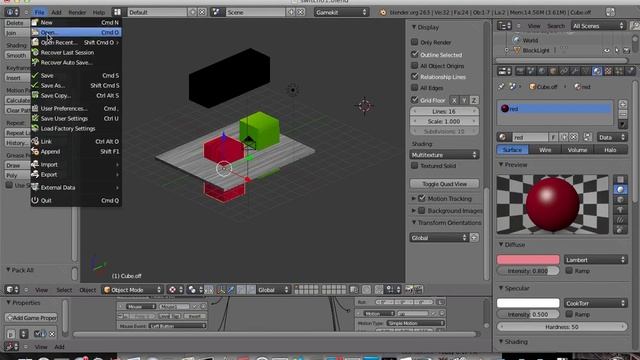The width and height of the screenshot is (640, 360).
Task: Expand the Background Images panel
Action: tap(414, 211)
